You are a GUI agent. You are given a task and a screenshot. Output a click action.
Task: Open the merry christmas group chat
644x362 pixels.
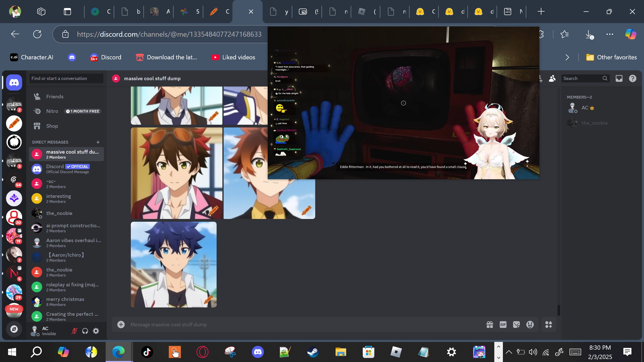click(x=66, y=302)
